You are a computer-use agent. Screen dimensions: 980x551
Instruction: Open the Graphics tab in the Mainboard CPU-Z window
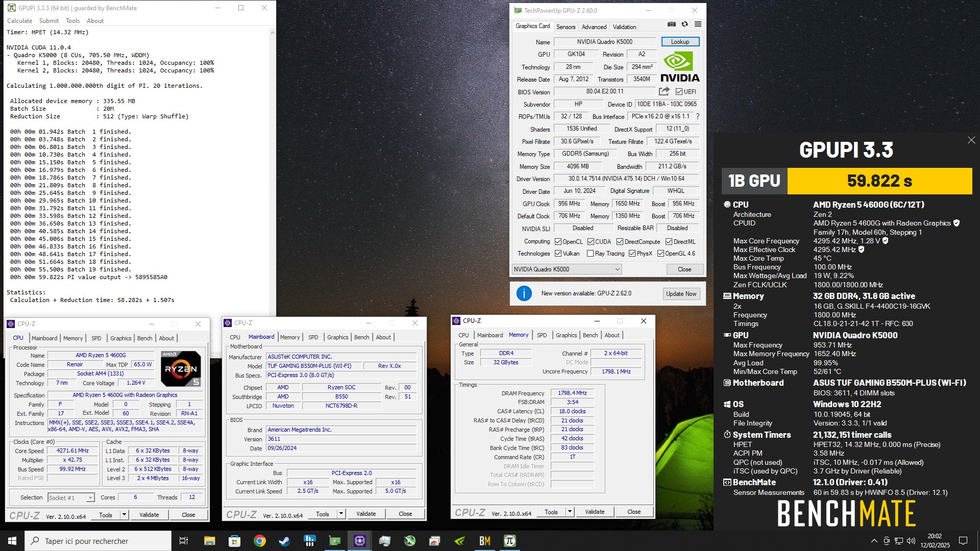coord(337,337)
